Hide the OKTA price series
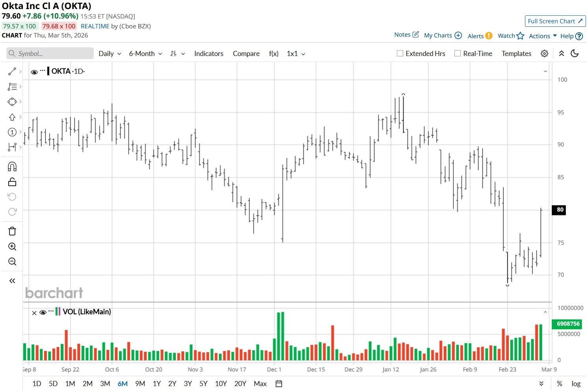The image size is (588, 392). coord(34,72)
